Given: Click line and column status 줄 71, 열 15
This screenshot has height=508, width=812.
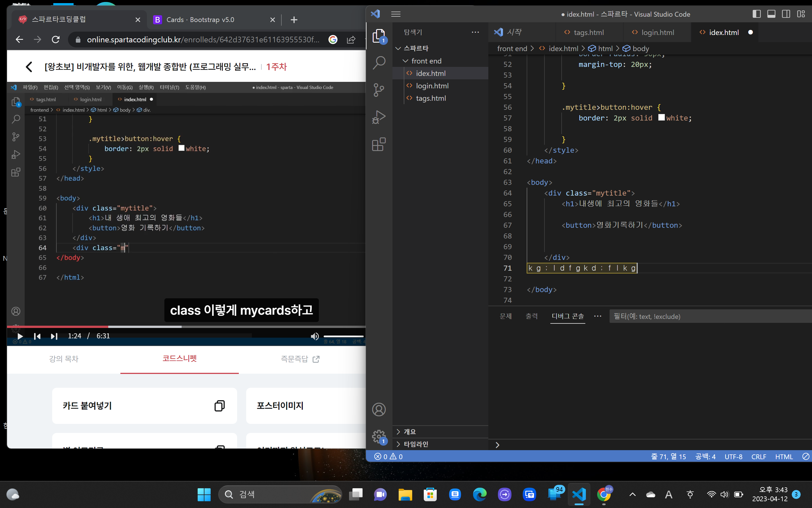Looking at the screenshot, I should click(x=668, y=457).
